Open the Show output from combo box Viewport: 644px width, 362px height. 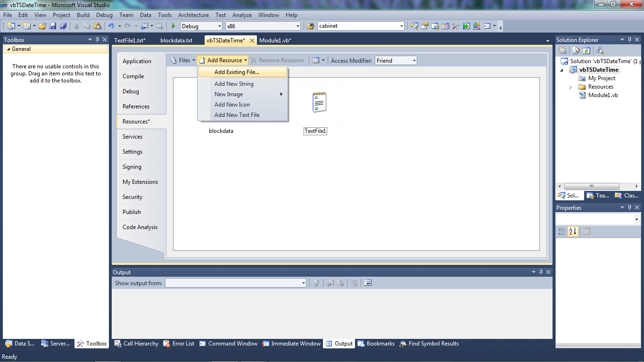[303, 283]
